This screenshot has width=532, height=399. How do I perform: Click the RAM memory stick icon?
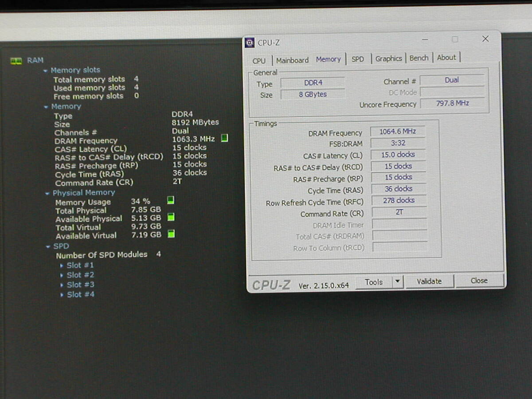(x=16, y=61)
